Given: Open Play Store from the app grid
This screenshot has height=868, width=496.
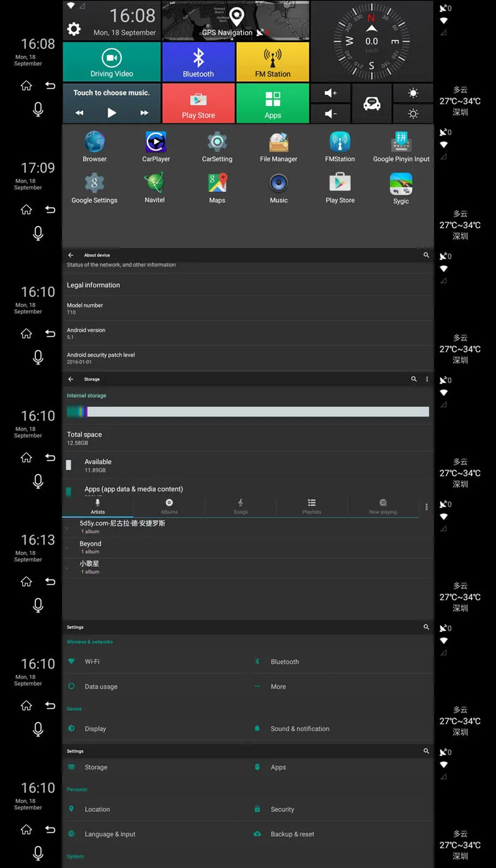Looking at the screenshot, I should coord(340,188).
